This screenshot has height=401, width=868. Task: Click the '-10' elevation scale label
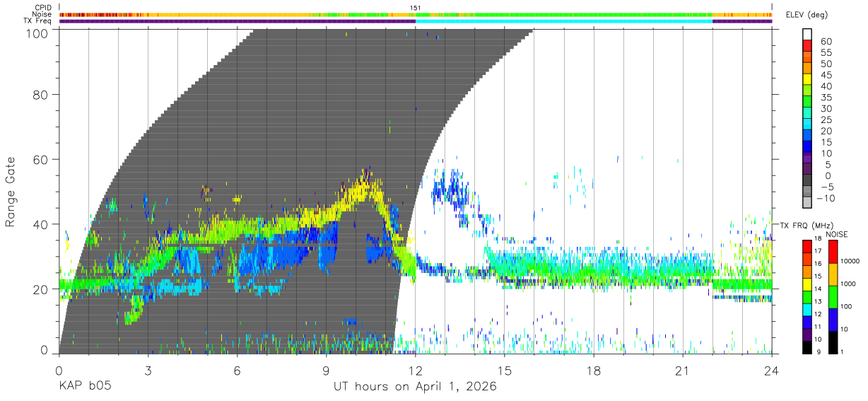point(825,198)
